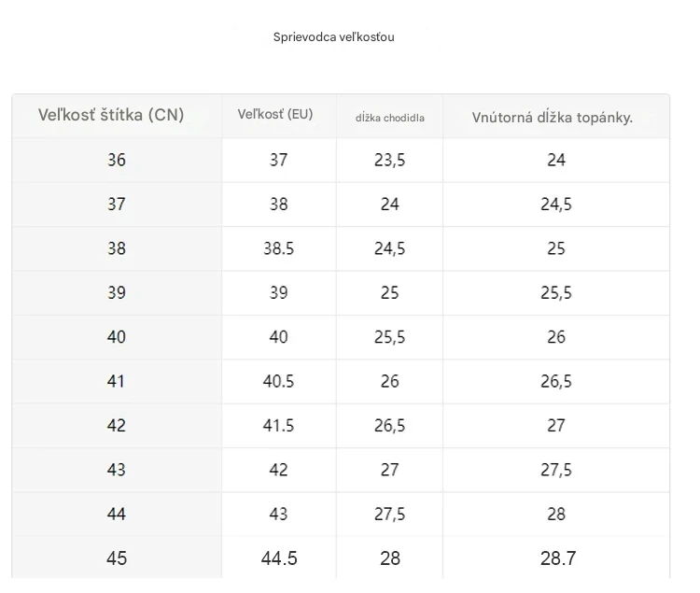Viewport: 700px width, 593px height.
Task: Click the inner shoe length 25,5 cell
Action: coord(556,292)
